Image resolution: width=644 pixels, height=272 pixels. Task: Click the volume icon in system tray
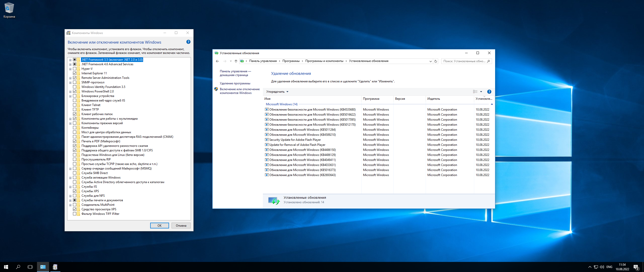tap(602, 267)
